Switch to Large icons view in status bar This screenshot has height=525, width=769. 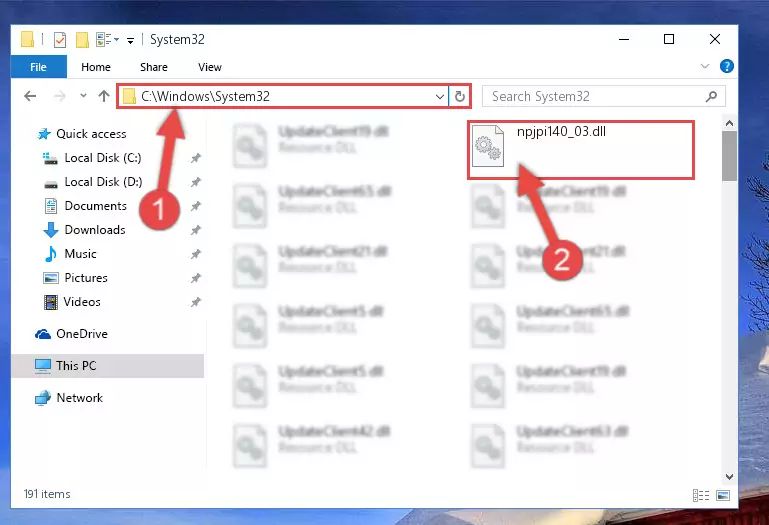[x=723, y=495]
